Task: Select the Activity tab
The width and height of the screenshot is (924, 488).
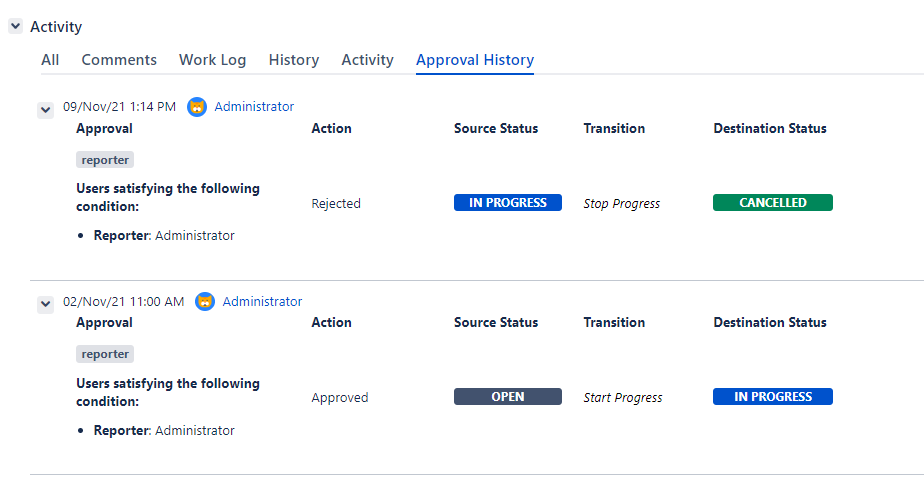Action: 367,60
